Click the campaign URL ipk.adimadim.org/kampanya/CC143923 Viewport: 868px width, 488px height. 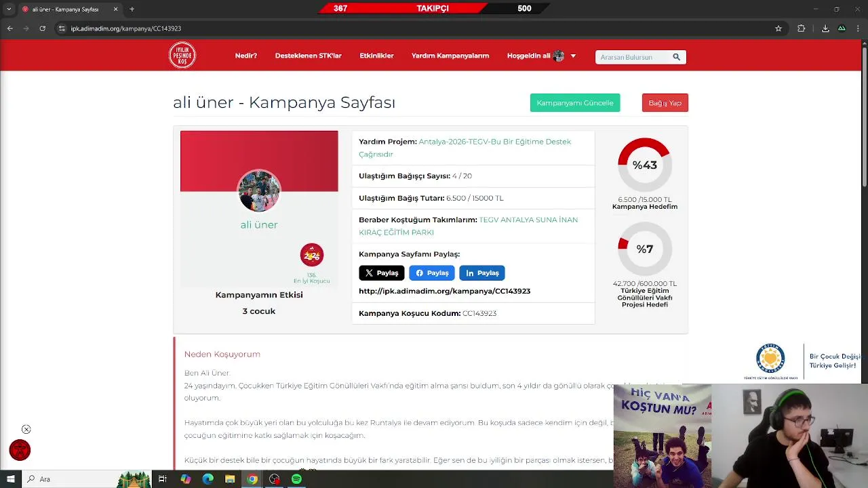point(444,291)
